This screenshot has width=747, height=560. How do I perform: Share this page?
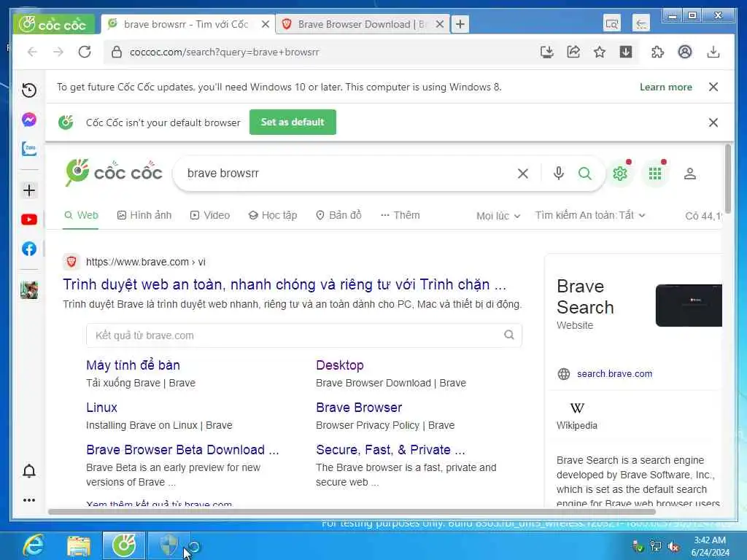tap(573, 52)
